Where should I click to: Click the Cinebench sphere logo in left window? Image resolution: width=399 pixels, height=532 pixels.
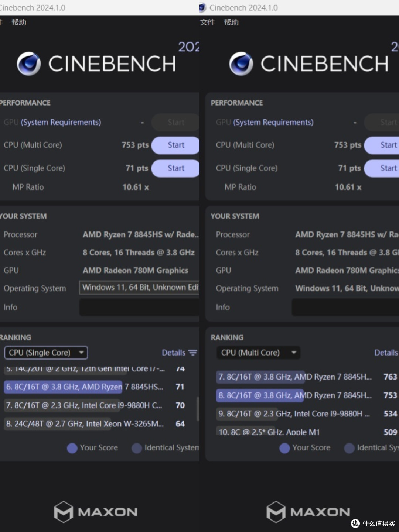29,64
